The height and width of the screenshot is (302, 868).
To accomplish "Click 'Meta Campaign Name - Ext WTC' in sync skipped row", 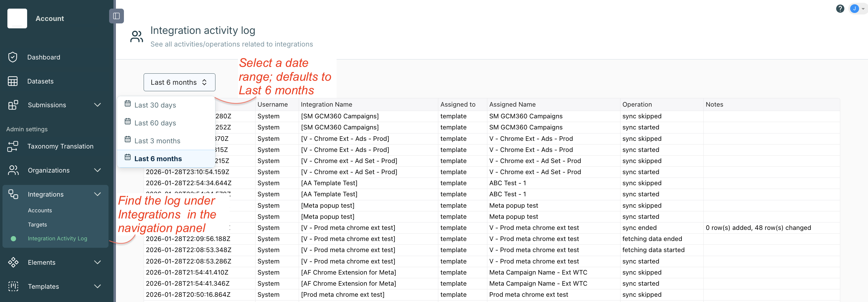I will pos(538,272).
